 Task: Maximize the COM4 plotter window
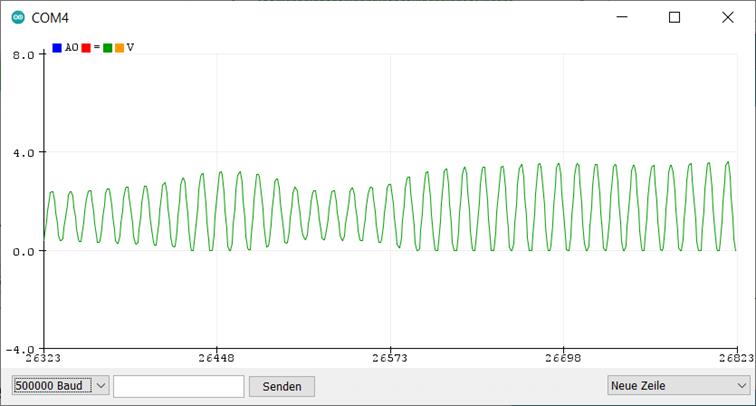coord(674,18)
